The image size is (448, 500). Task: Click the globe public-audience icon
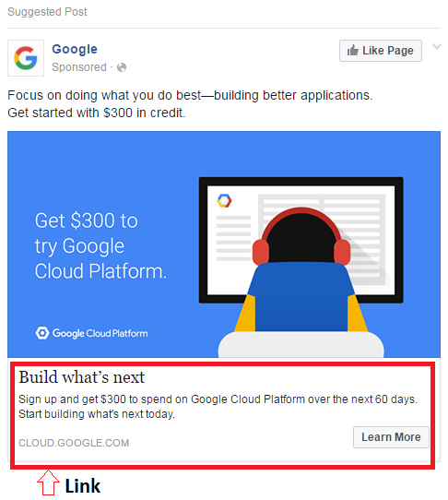[122, 67]
